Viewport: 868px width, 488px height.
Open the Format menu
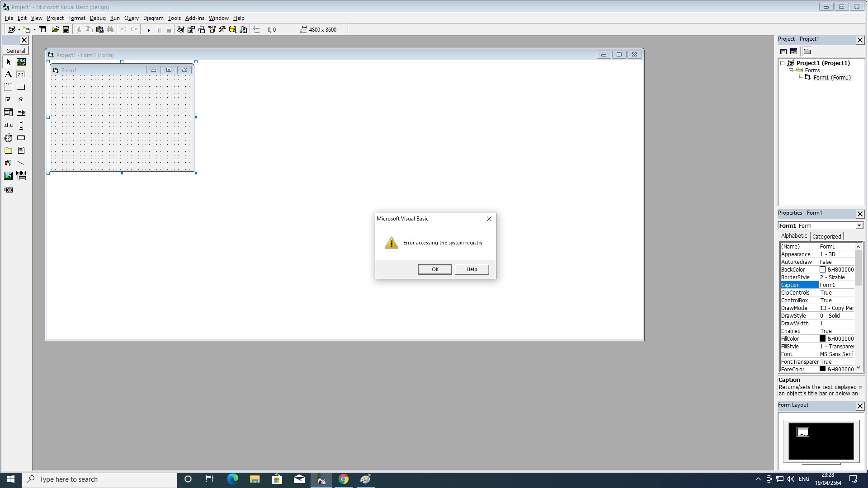pos(77,18)
